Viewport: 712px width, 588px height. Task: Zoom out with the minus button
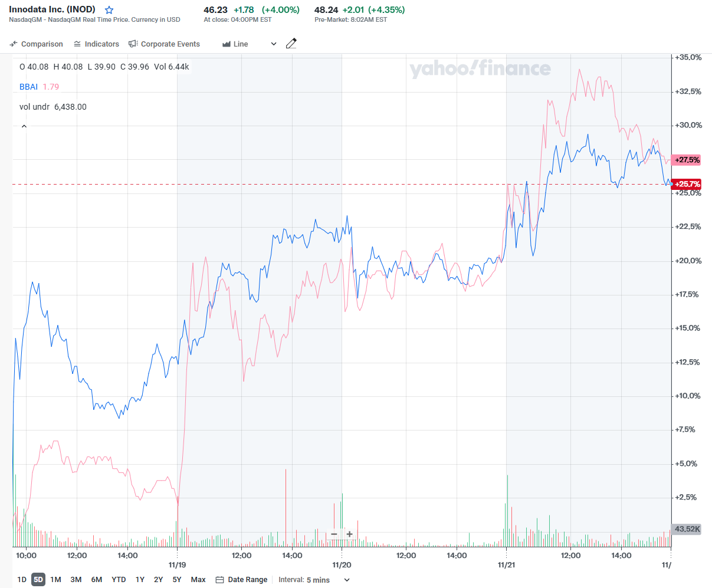click(x=334, y=534)
